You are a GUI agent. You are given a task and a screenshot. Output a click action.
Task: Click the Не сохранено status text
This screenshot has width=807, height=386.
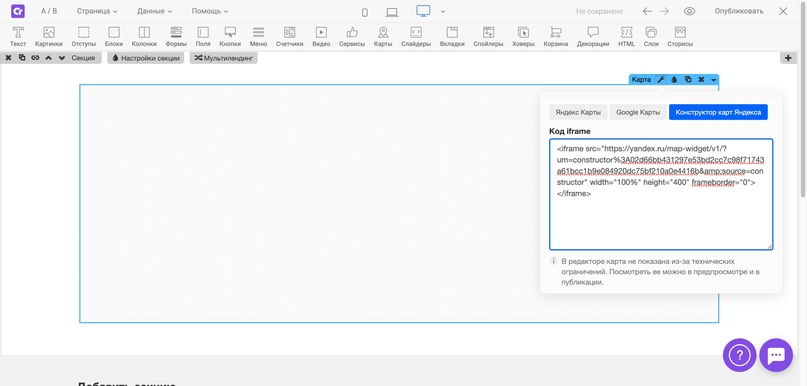pyautogui.click(x=599, y=11)
